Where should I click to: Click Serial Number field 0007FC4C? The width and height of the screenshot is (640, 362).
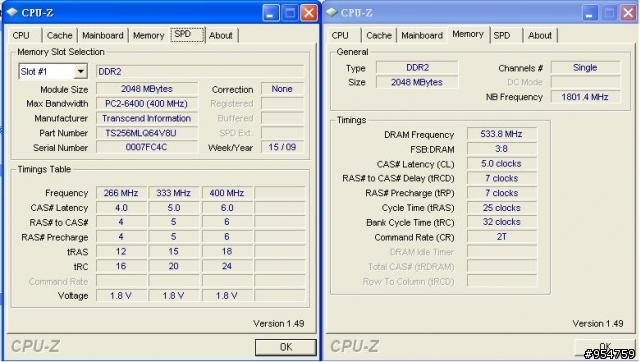click(x=147, y=147)
